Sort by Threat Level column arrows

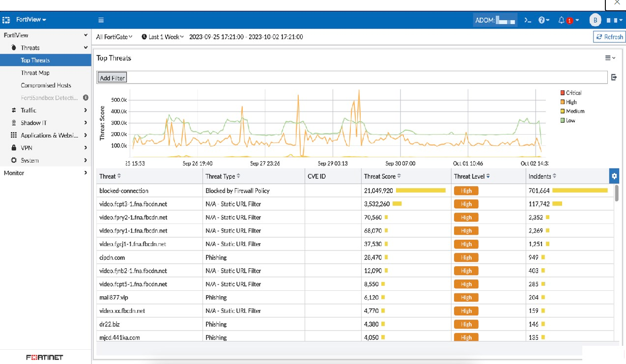tap(488, 176)
